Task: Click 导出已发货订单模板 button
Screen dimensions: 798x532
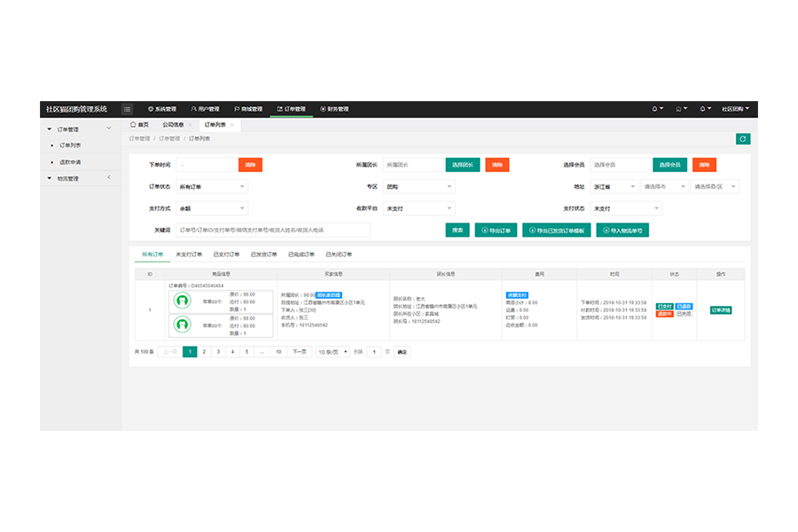Action: pyautogui.click(x=557, y=231)
